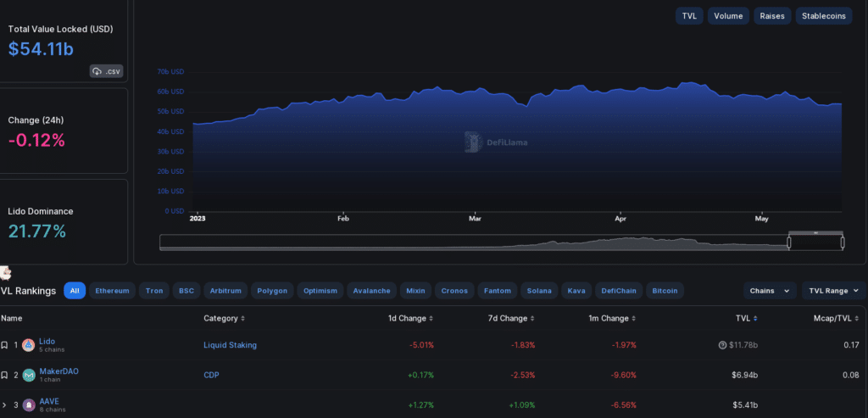Bookmark the Lido protocol row
Viewport: 868px width, 418px height.
[4, 346]
